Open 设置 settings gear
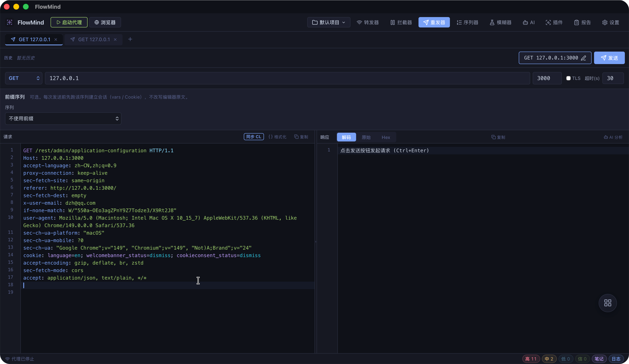Image resolution: width=629 pixels, height=364 pixels. 610,22
